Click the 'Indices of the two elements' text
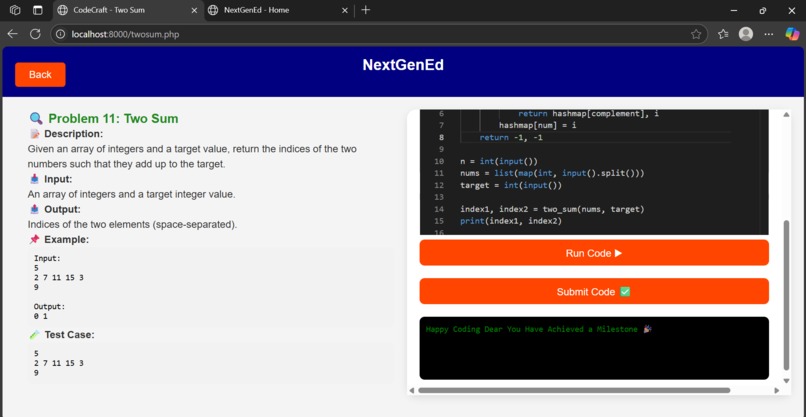The height and width of the screenshot is (417, 806). point(133,225)
